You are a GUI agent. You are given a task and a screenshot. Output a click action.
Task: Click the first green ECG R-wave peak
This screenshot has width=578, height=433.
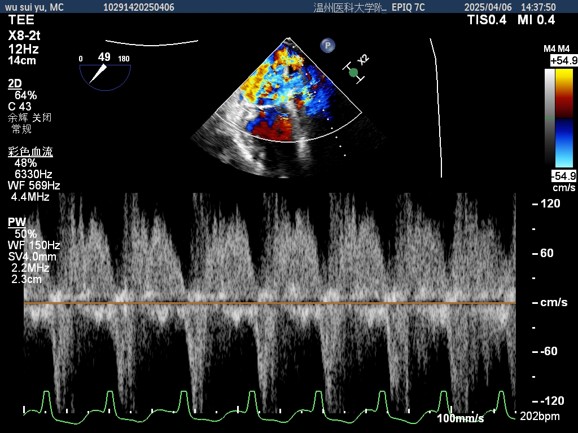point(46,393)
